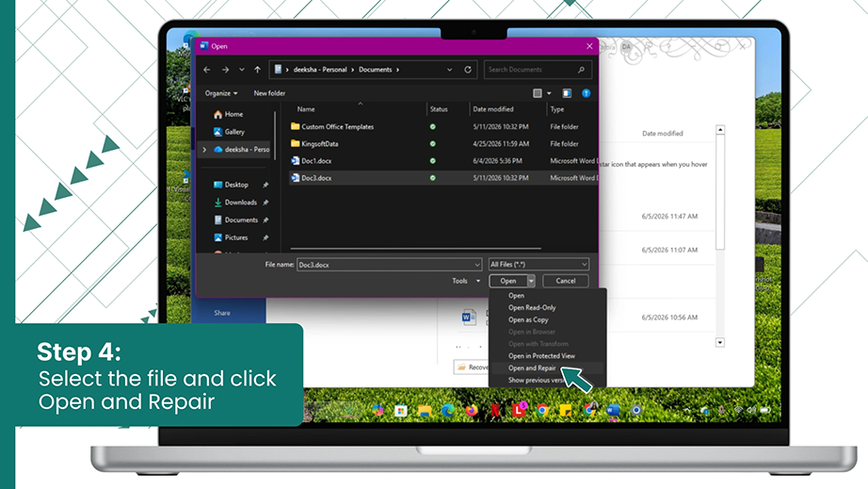Go up one folder level
This screenshot has width=868, height=489.
pos(257,70)
